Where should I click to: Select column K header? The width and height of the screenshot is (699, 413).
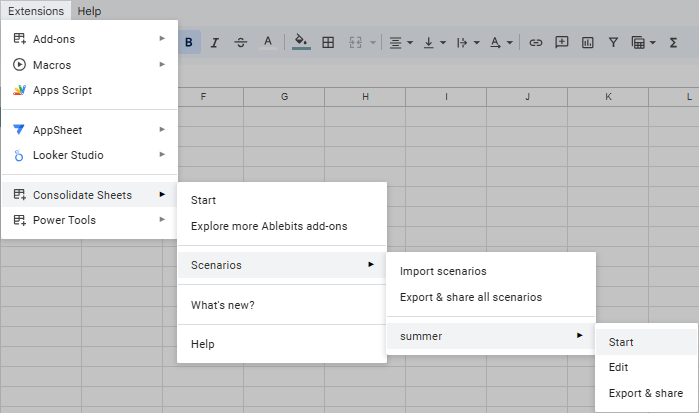click(x=608, y=97)
